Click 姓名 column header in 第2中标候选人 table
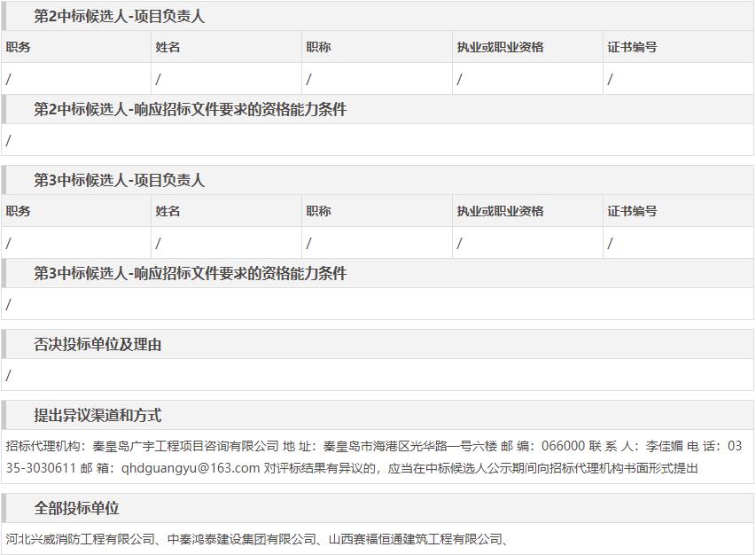Image resolution: width=756 pixels, height=555 pixels. coord(168,47)
